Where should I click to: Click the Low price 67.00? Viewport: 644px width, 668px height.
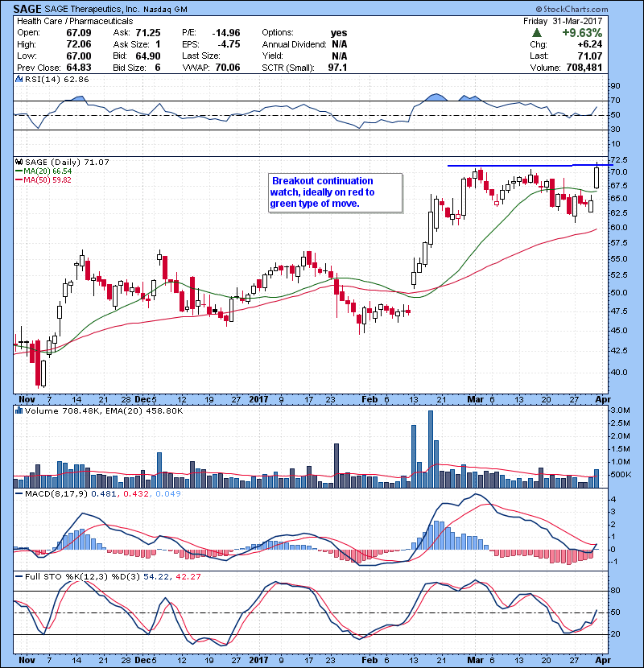coord(79,56)
